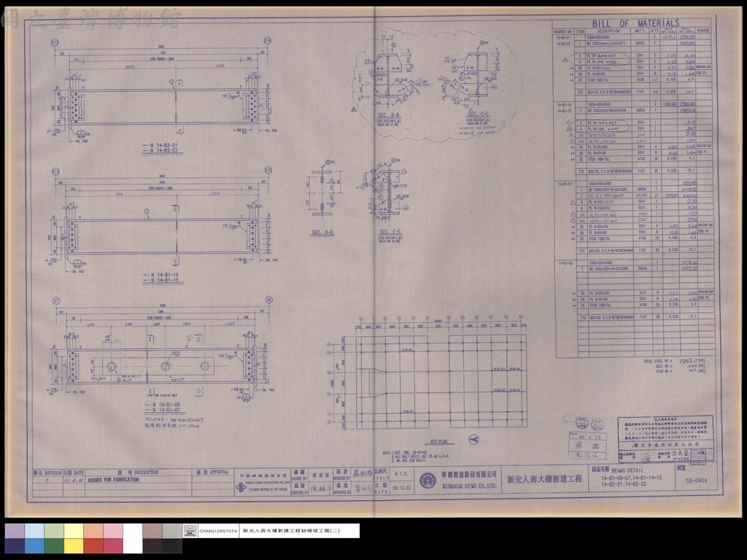Select the crimson magenta color swatch
Viewport: 747px width, 560px height.
coord(113,545)
